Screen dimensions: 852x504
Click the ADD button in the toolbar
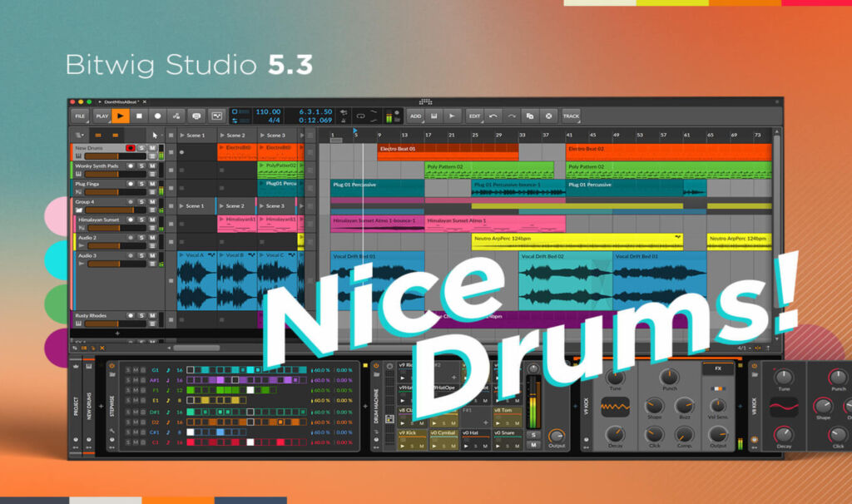[x=416, y=116]
